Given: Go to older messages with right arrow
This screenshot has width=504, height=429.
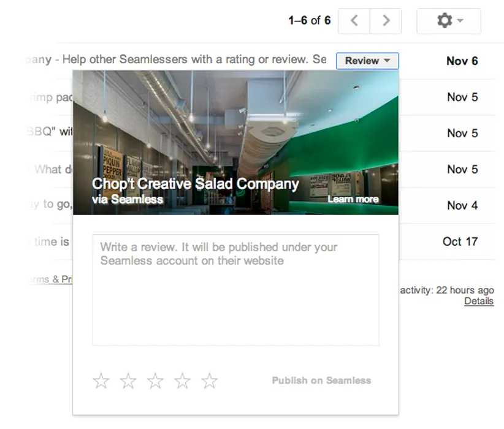Looking at the screenshot, I should [386, 21].
